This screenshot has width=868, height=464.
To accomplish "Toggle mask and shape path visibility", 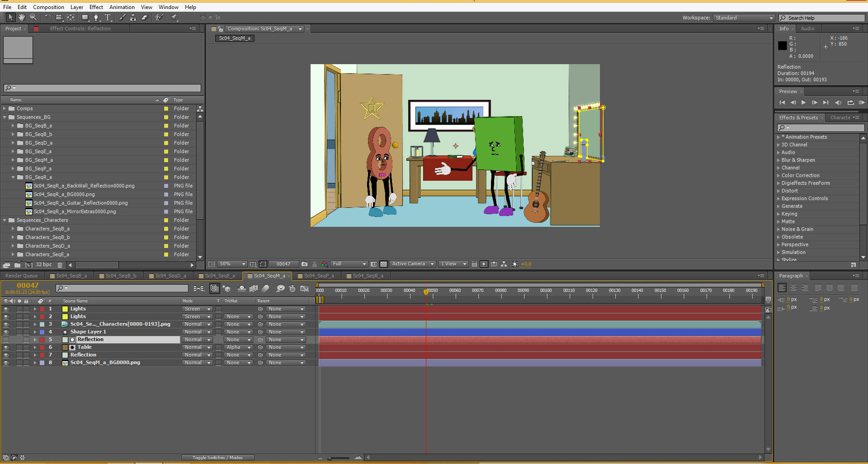I will click(x=263, y=264).
